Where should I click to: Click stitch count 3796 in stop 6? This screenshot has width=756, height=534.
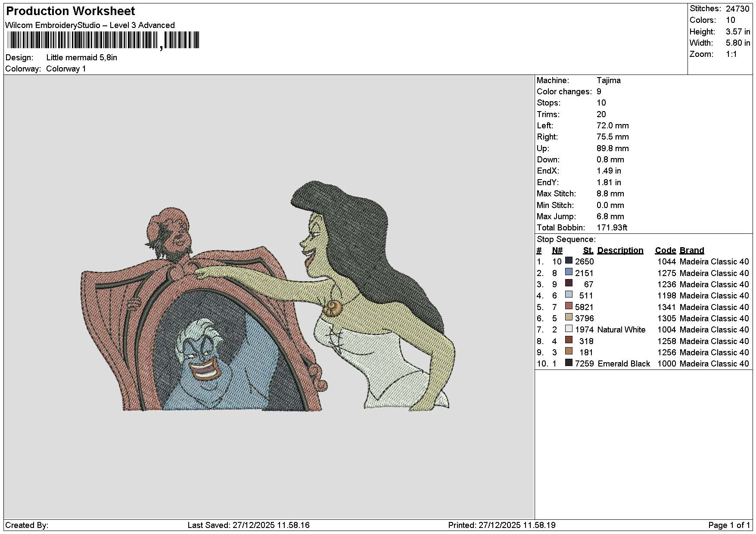point(584,319)
